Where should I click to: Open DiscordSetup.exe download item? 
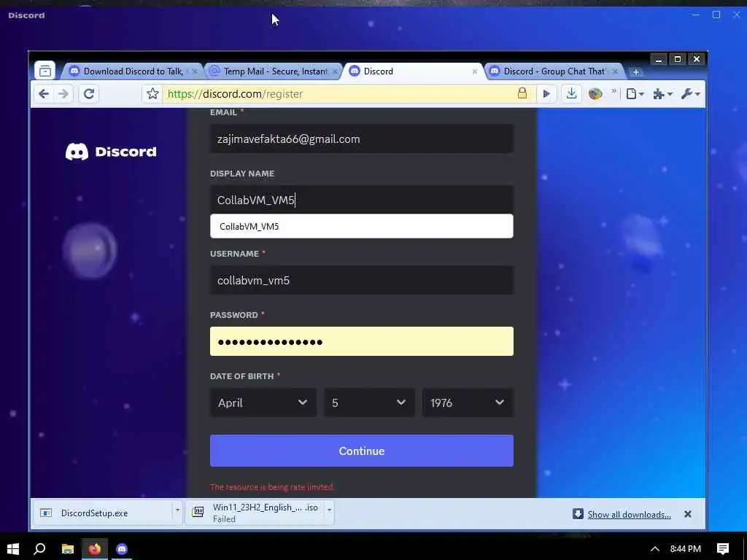click(102, 513)
